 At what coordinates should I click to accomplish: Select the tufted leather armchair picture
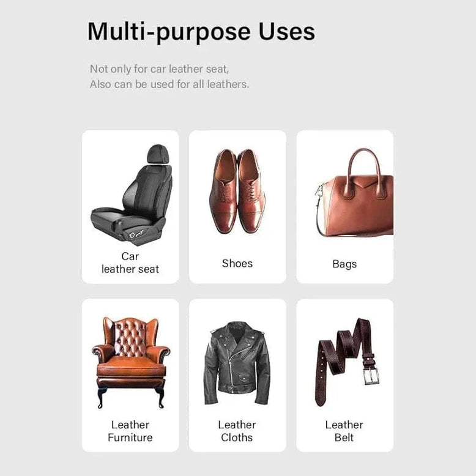131,362
